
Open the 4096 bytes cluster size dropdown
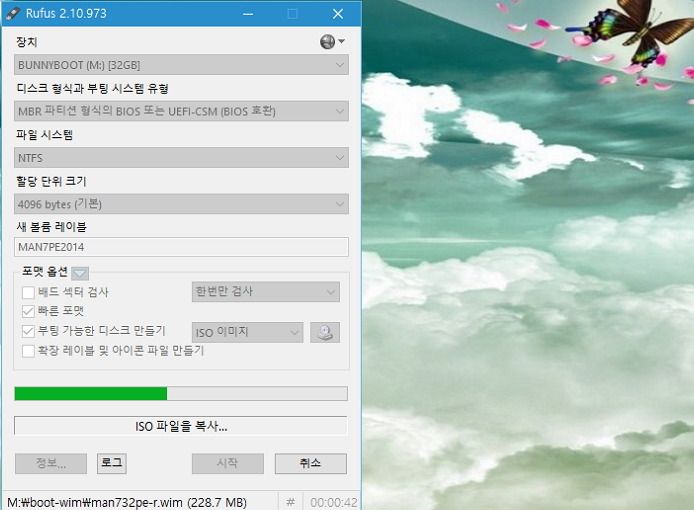181,204
